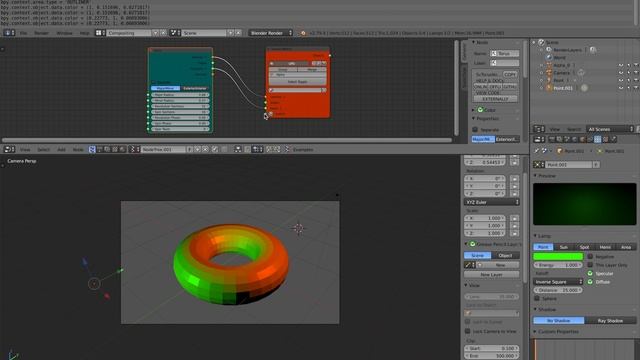Image resolution: width=640 pixels, height=360 pixels.
Task: Open the Render menu
Action: 41,33
